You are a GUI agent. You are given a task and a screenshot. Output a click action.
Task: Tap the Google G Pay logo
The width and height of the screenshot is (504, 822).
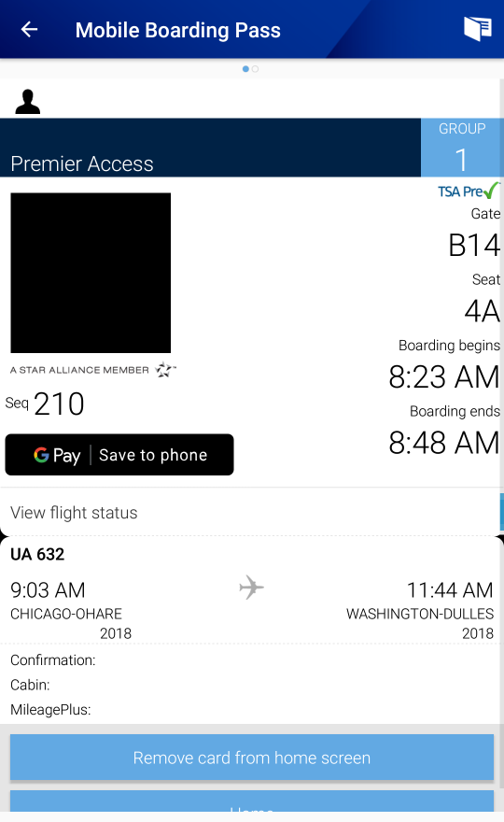(x=57, y=455)
